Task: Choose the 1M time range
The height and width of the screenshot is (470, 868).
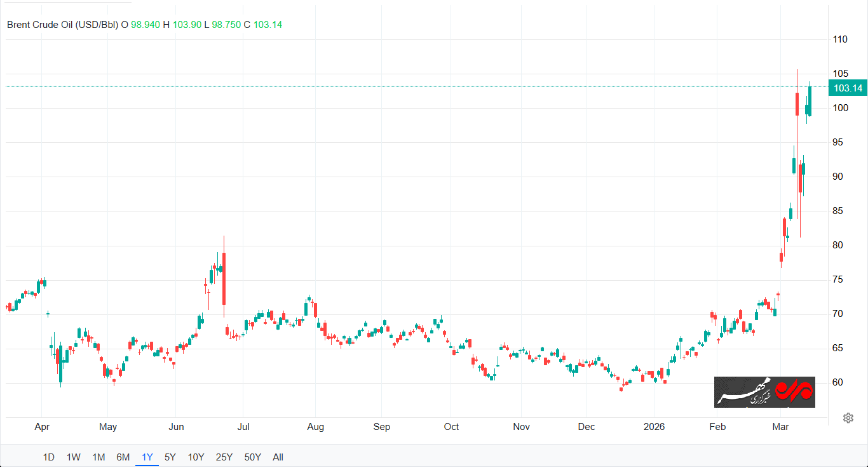Action: coord(98,457)
